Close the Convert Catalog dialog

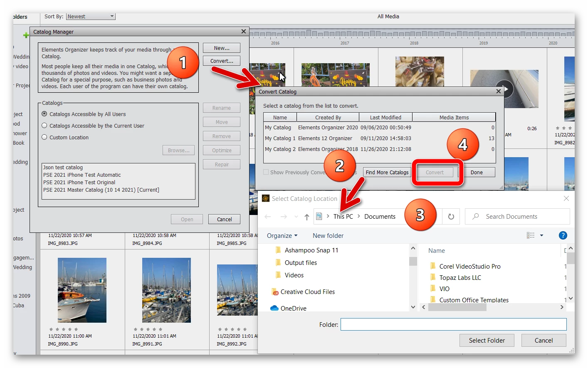(499, 91)
